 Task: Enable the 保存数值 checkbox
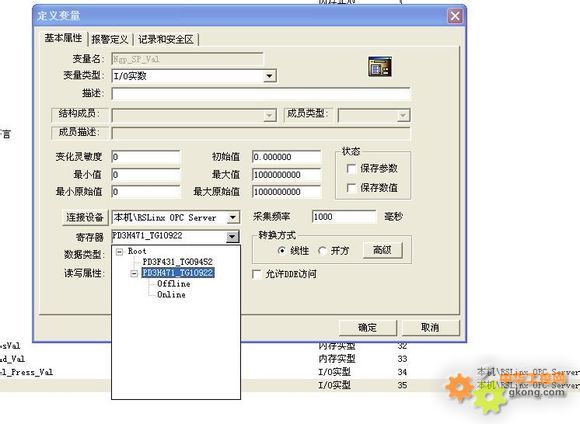pyautogui.click(x=351, y=188)
